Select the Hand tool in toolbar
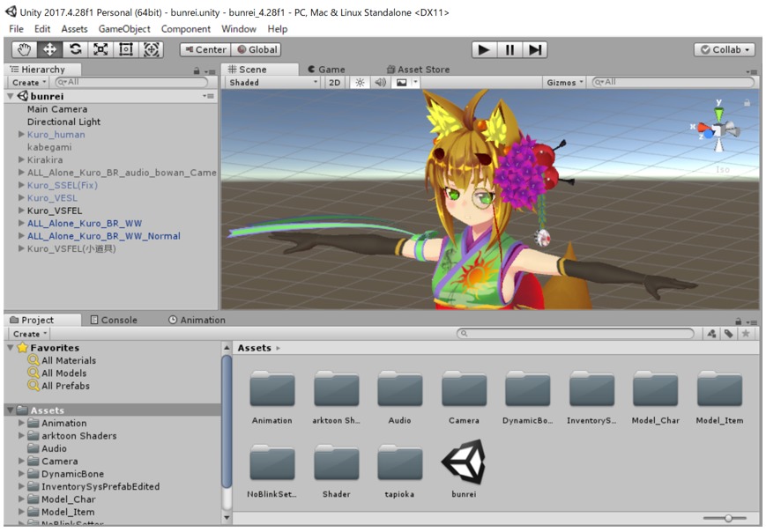 pyautogui.click(x=24, y=50)
